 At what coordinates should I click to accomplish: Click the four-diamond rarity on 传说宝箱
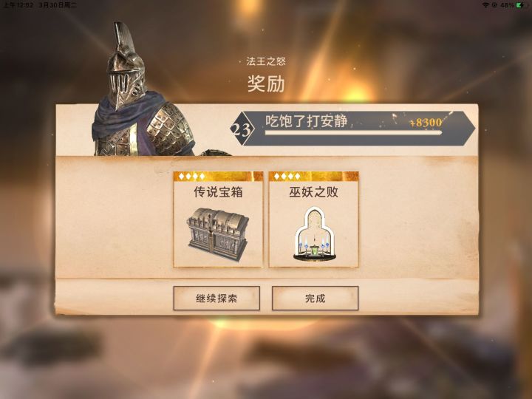coord(192,176)
